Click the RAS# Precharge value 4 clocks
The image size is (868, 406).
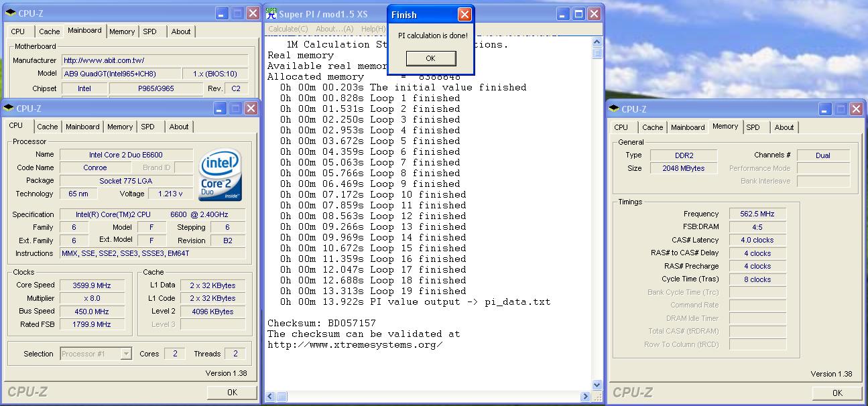coord(758,266)
